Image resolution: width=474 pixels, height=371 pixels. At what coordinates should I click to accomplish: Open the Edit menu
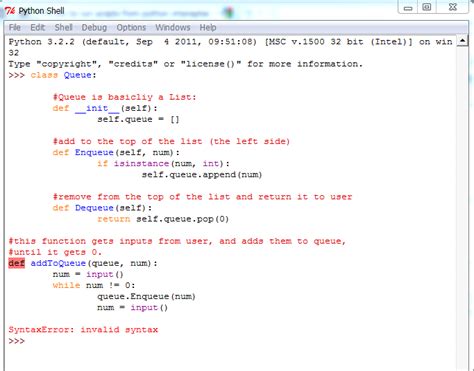coord(37,27)
